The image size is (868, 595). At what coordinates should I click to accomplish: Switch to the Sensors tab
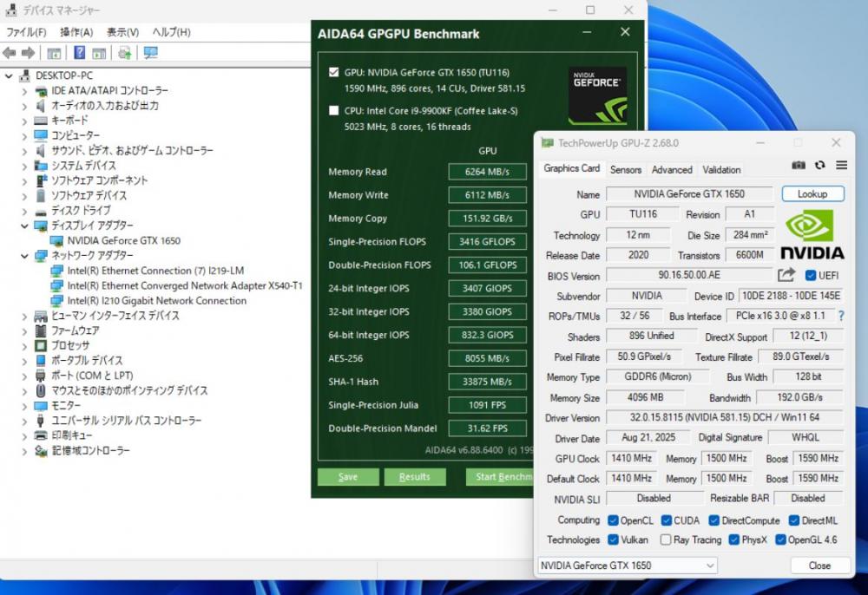626,170
